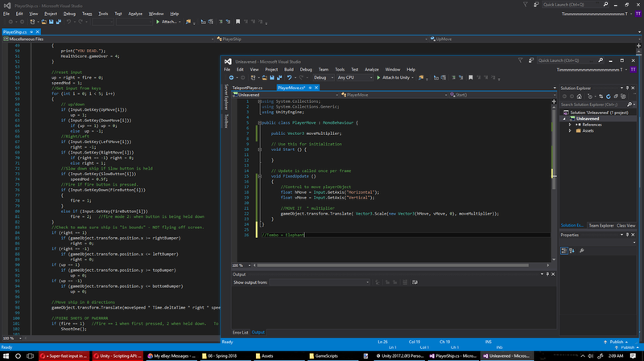Open Windows Start menu
Screen dimensions: 644x361
[x=6, y=355]
